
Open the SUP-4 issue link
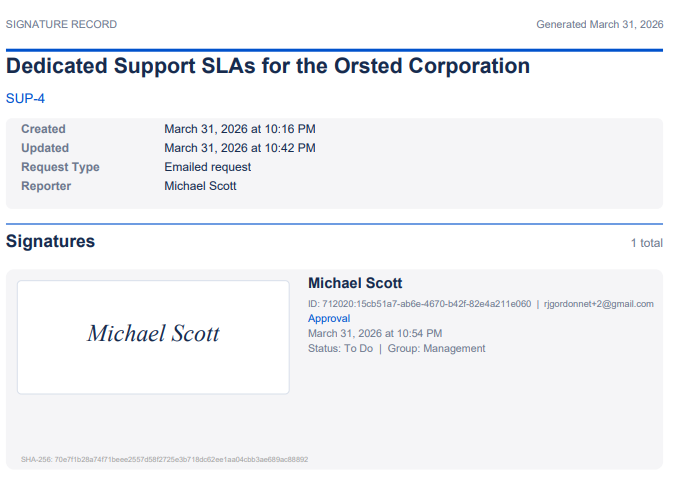pyautogui.click(x=25, y=98)
